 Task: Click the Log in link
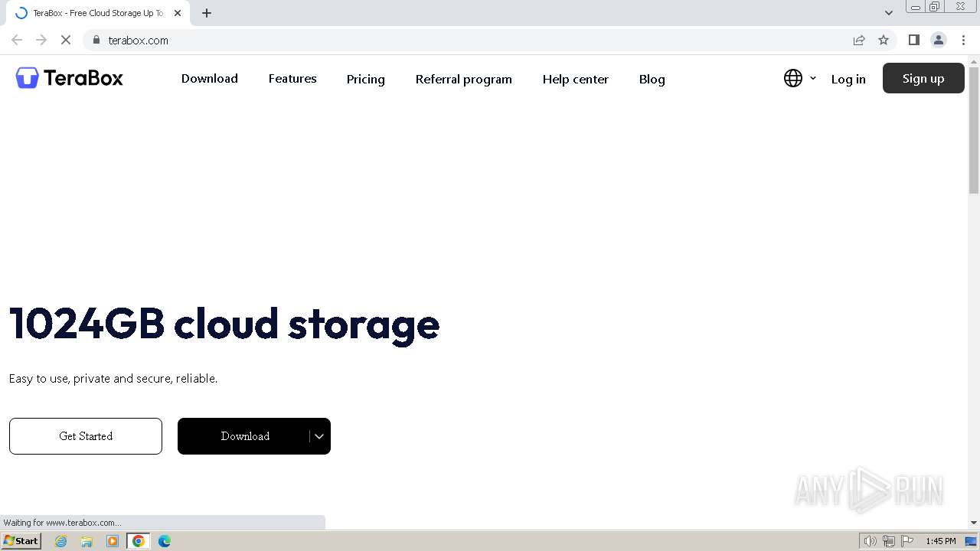pyautogui.click(x=848, y=79)
